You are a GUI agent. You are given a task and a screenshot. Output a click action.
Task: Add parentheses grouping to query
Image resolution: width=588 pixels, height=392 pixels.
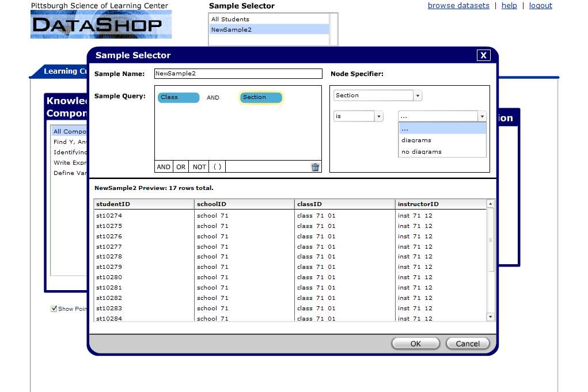(x=217, y=167)
